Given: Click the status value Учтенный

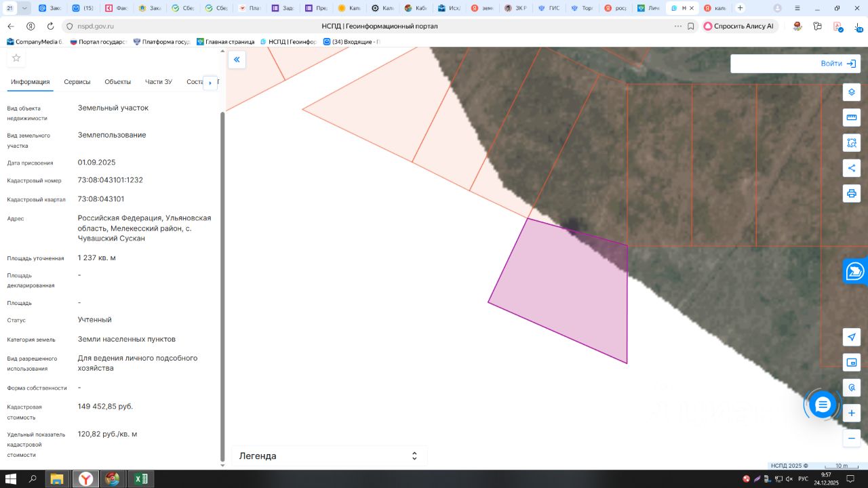Looking at the screenshot, I should tap(95, 320).
